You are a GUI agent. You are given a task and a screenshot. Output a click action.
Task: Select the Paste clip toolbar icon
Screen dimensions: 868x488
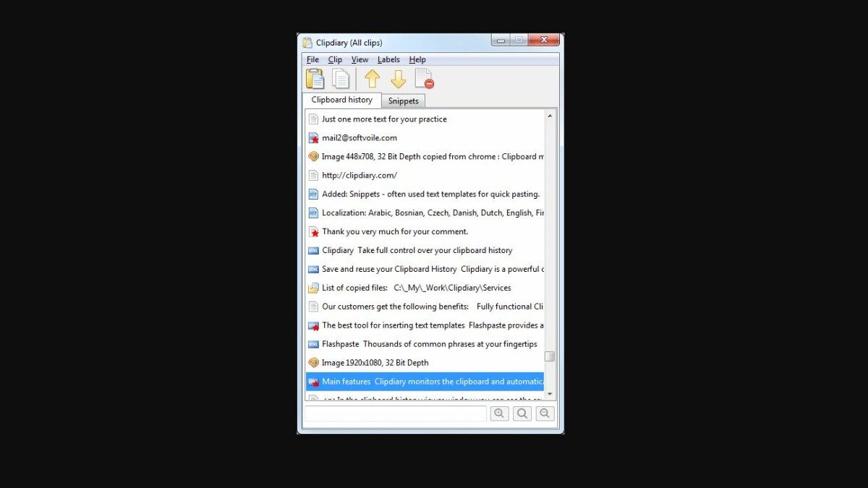click(315, 78)
